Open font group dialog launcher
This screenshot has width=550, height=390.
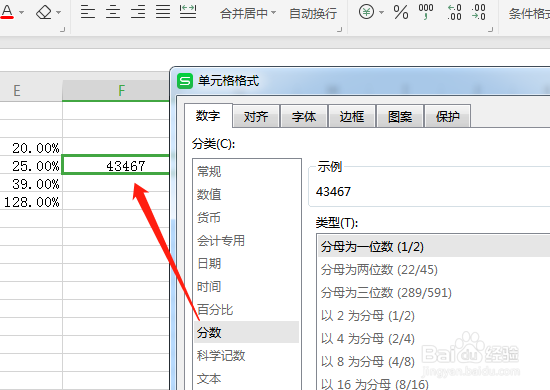click(62, 29)
